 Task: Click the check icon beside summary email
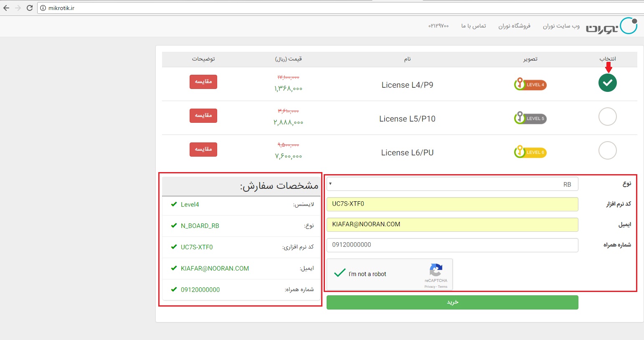[174, 268]
